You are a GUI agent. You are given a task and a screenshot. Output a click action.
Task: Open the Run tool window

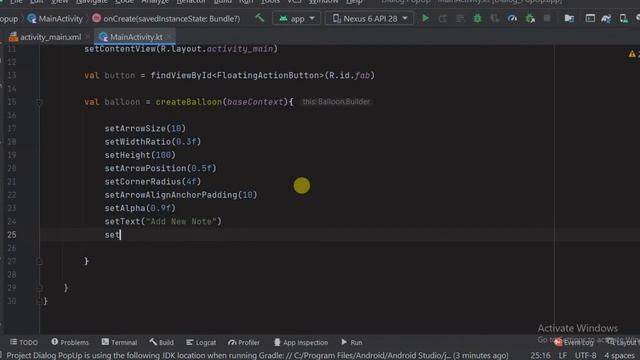coord(351,342)
